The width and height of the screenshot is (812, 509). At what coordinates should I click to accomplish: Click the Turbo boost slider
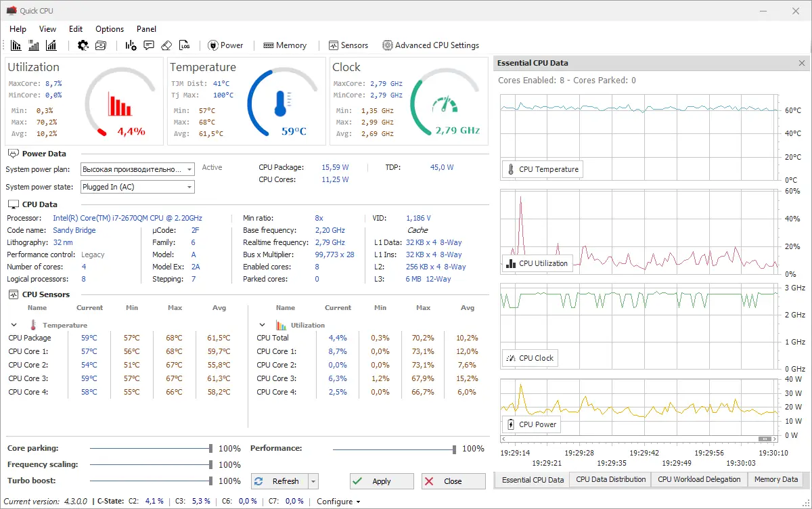(x=151, y=481)
